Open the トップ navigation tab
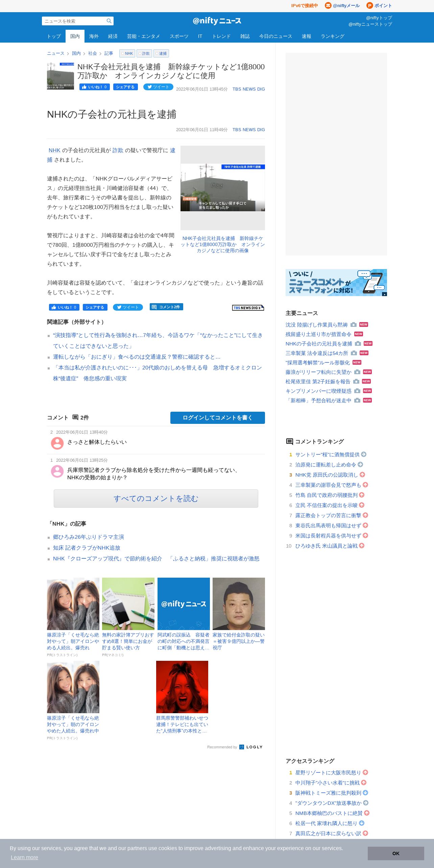434x868 pixels. (x=54, y=36)
